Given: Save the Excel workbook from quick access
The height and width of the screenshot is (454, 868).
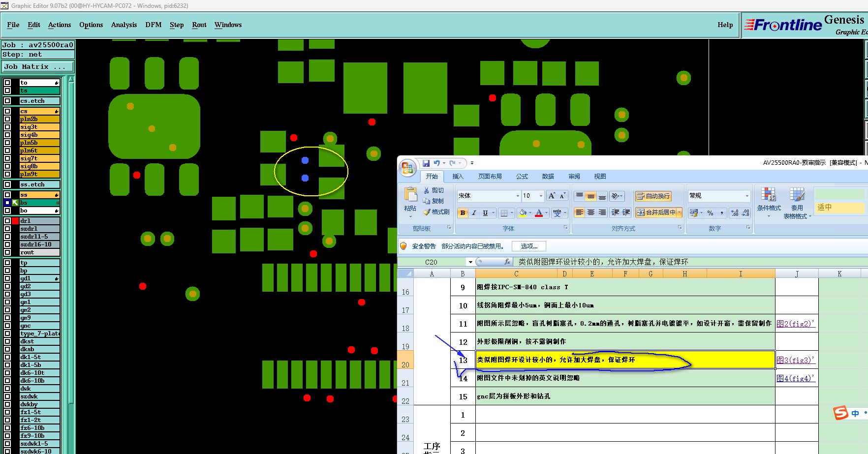Looking at the screenshot, I should coord(426,163).
